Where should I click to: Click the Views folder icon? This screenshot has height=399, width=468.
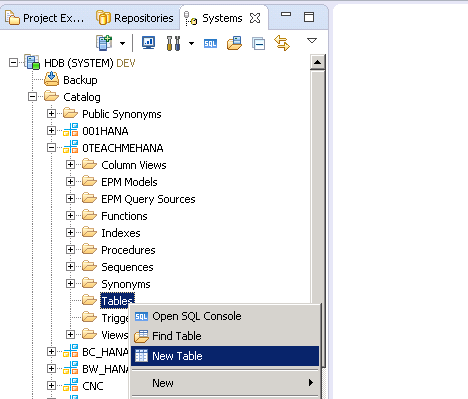click(x=89, y=334)
